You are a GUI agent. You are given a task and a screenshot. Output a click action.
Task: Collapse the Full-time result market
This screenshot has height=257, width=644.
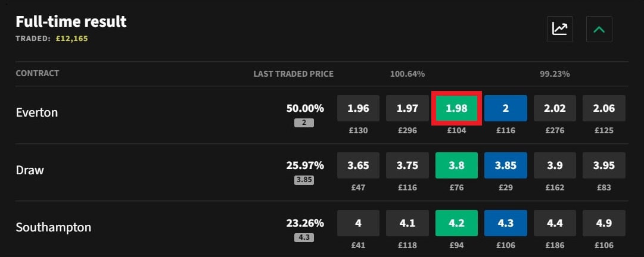click(599, 29)
